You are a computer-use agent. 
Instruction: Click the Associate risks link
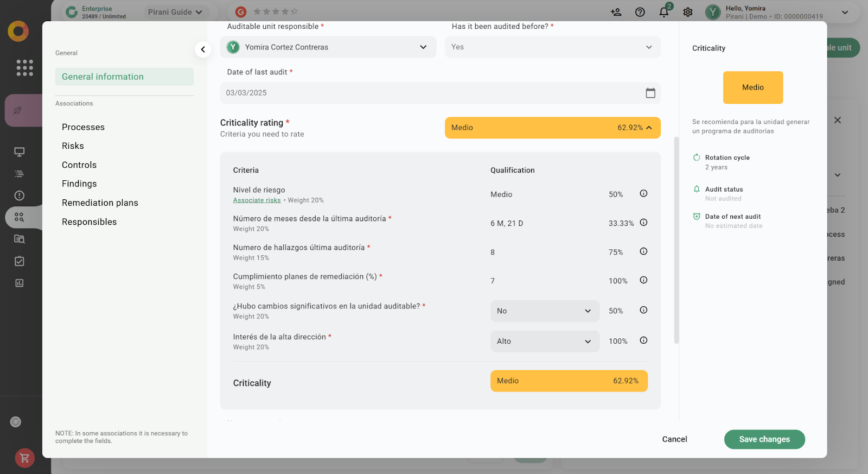click(257, 200)
